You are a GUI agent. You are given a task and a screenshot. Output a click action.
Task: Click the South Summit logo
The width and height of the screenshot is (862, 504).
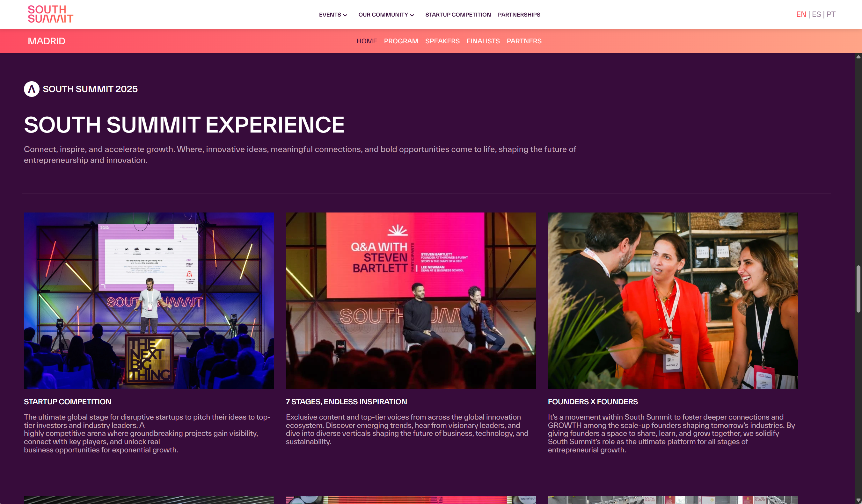pyautogui.click(x=50, y=14)
